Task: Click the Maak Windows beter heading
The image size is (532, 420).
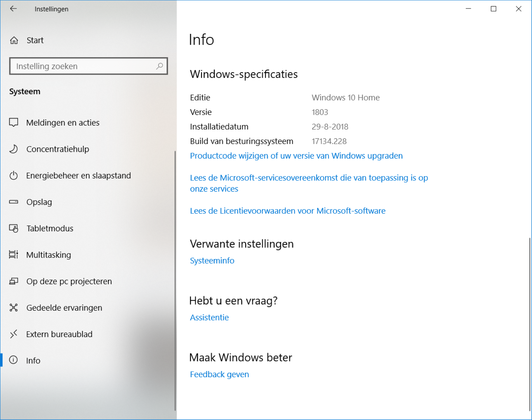Action: (x=241, y=358)
